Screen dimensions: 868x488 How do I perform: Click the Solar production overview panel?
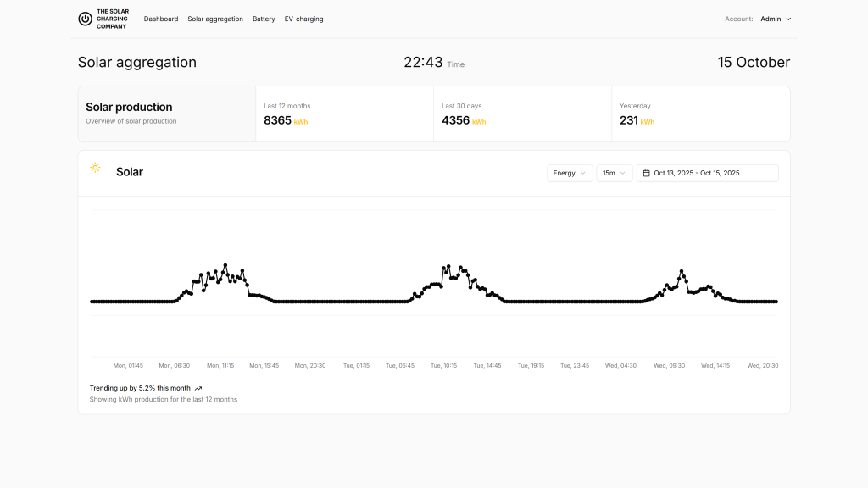coord(167,114)
